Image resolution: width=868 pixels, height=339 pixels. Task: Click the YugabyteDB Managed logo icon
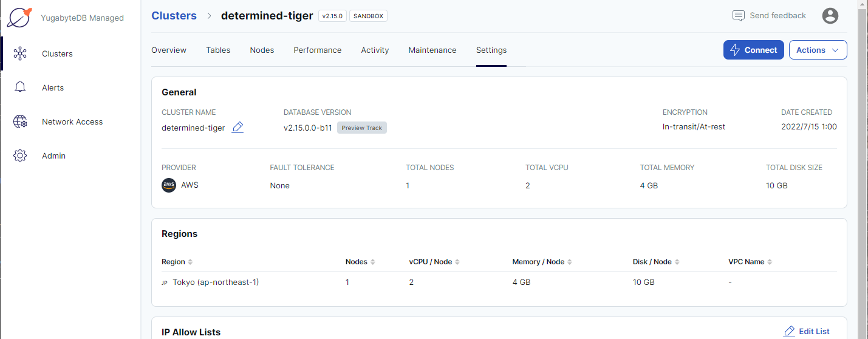19,17
